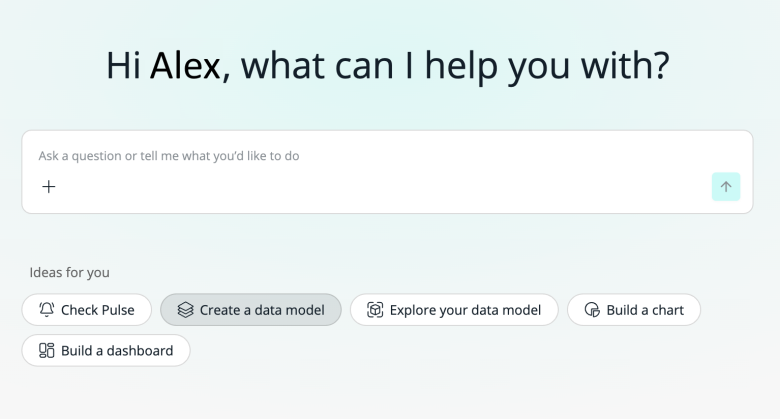The width and height of the screenshot is (780, 419).
Task: Click the plus attachment icon
Action: pyautogui.click(x=49, y=187)
